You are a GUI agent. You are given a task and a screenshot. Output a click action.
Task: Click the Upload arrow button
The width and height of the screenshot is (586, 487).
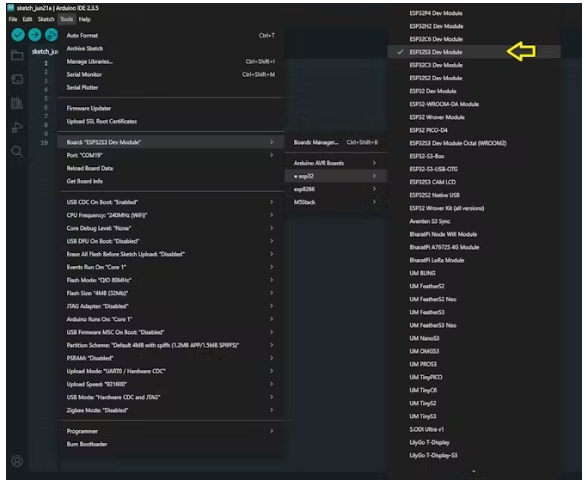click(x=35, y=35)
